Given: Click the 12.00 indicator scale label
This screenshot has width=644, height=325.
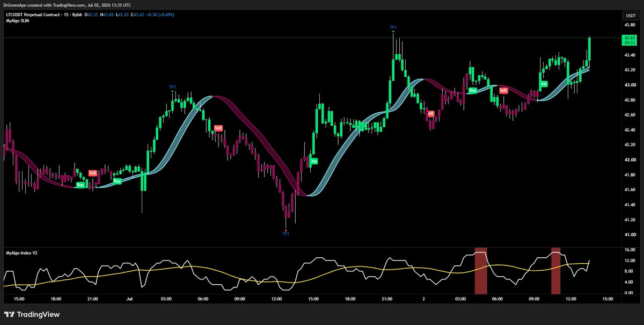Looking at the screenshot, I should (x=630, y=261).
